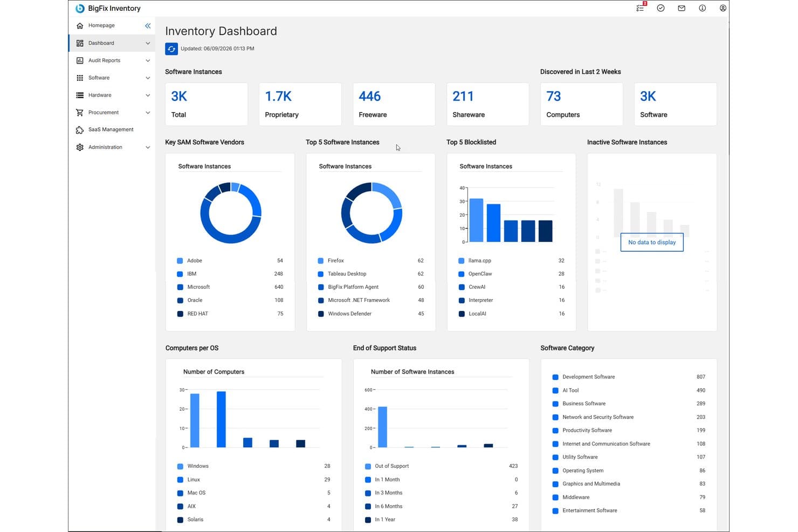Click the "No data to display" box
The width and height of the screenshot is (798, 532).
pyautogui.click(x=652, y=243)
